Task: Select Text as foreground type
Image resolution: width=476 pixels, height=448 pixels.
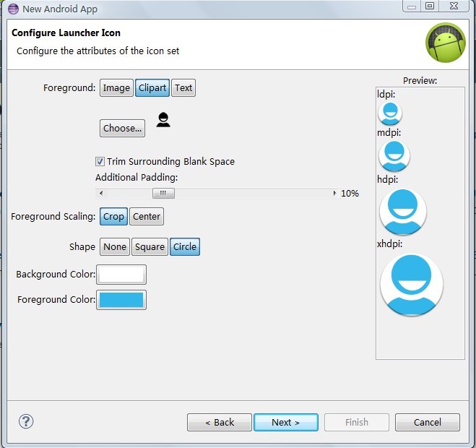Action: coord(183,88)
